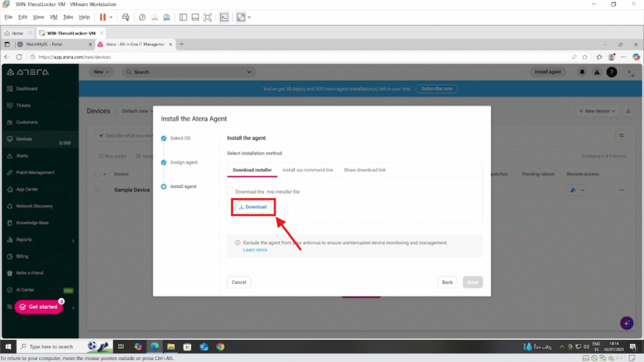Download the .msi installer file
This screenshot has width=644, height=362.
253,207
